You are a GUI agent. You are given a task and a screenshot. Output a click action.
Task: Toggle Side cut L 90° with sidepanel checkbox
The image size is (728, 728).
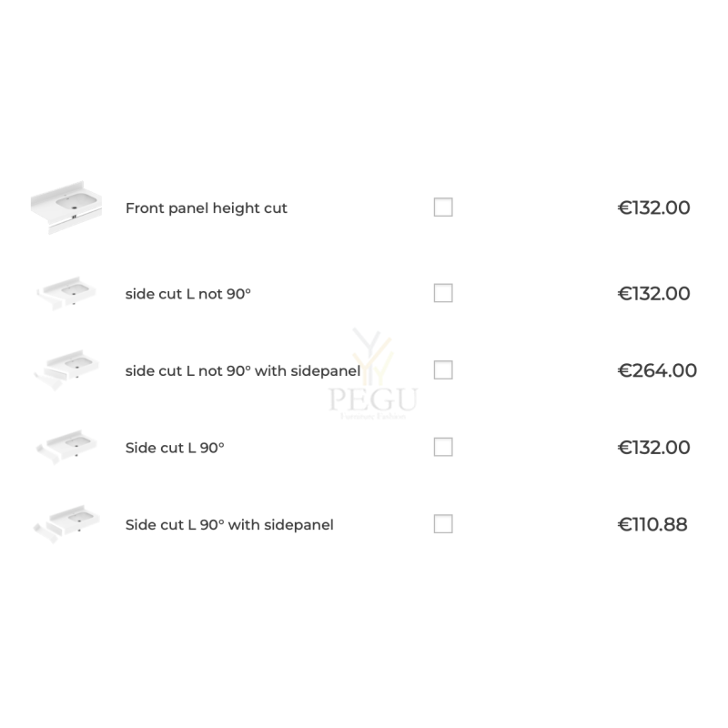443,524
